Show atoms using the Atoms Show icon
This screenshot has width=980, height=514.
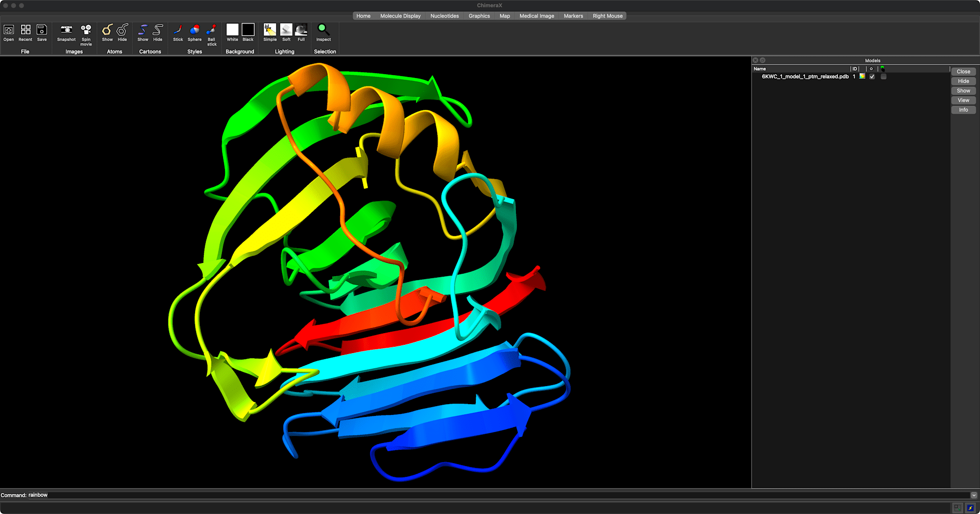click(107, 30)
